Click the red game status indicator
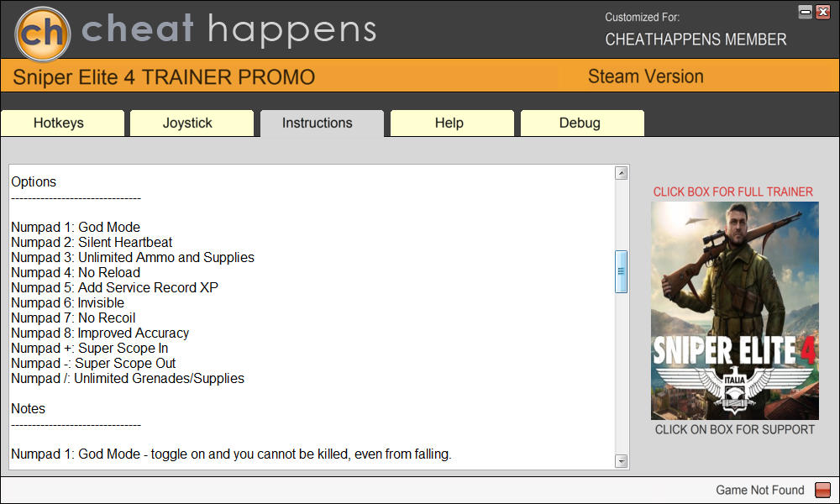This screenshot has width=840, height=504. 822,491
